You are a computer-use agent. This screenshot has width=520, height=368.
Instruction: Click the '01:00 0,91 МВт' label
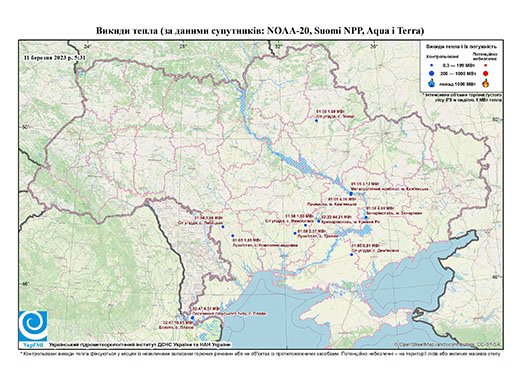click(365, 246)
